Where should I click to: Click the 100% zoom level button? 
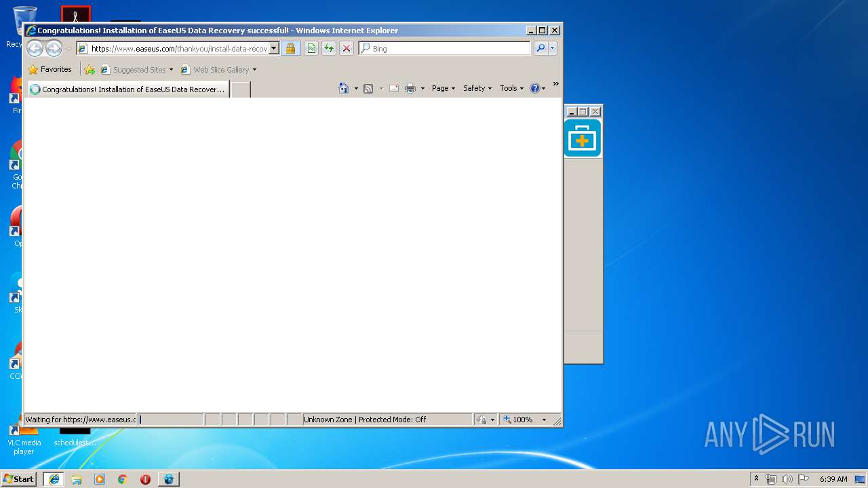point(518,420)
